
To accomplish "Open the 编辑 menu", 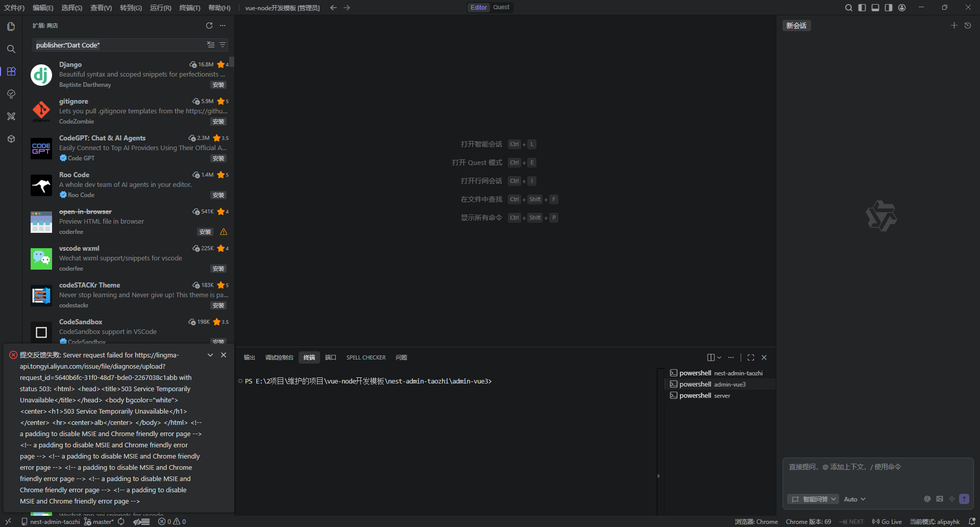I will click(x=43, y=8).
